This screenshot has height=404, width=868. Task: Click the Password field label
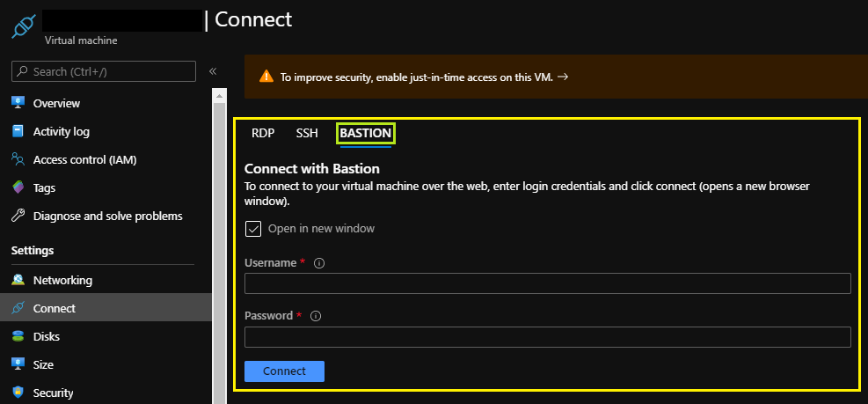(x=268, y=316)
